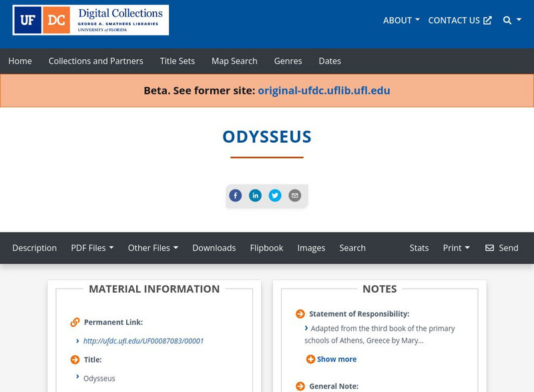Click the permanent link chain icon
The height and width of the screenshot is (392, 534).
73,321
